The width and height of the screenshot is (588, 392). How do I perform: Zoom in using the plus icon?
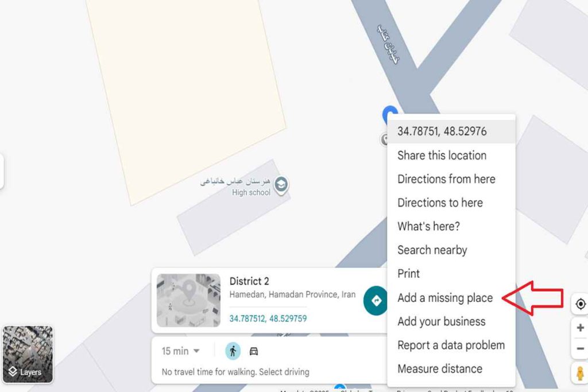pyautogui.click(x=579, y=328)
